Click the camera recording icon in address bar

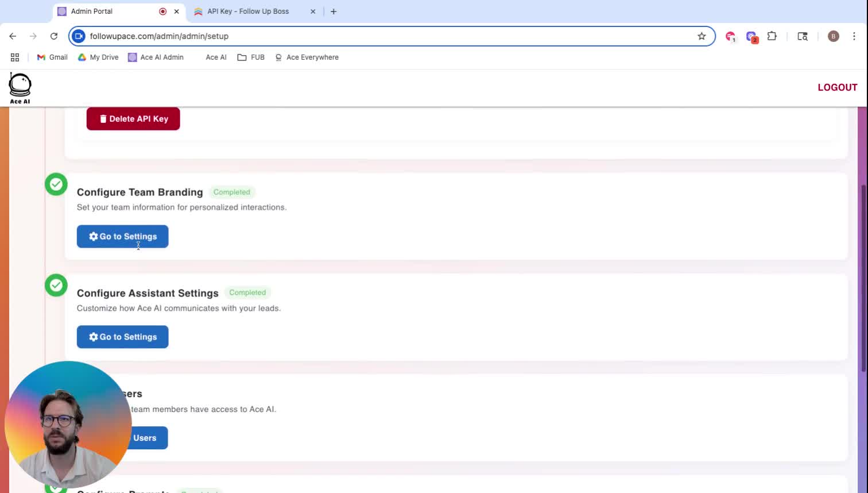pyautogui.click(x=79, y=36)
